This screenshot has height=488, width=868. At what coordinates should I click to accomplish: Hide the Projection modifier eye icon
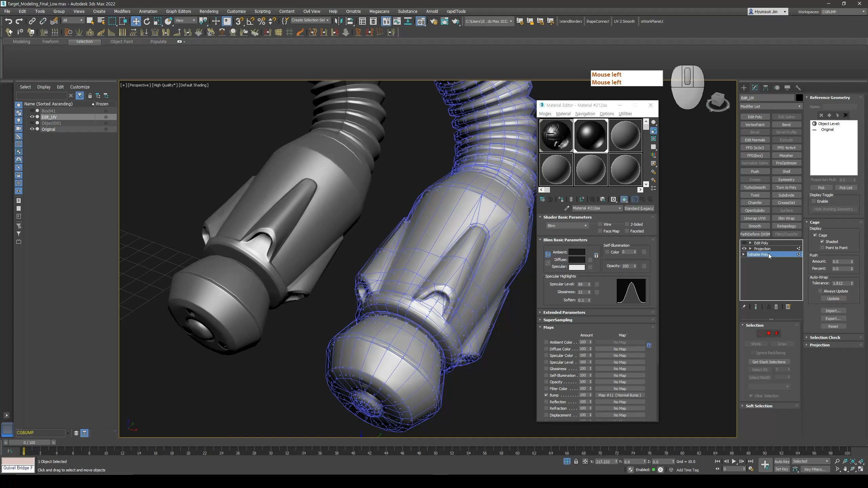[x=744, y=249]
